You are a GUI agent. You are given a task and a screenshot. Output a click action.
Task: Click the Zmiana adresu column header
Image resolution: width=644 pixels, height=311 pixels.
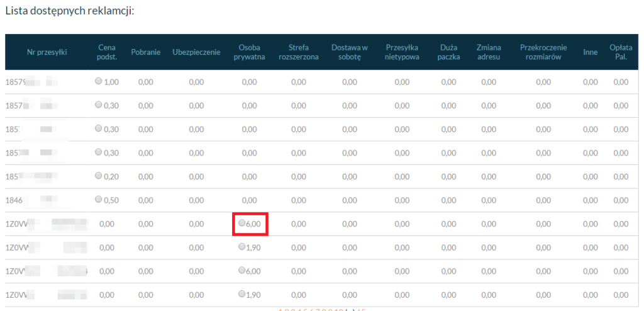coord(488,52)
